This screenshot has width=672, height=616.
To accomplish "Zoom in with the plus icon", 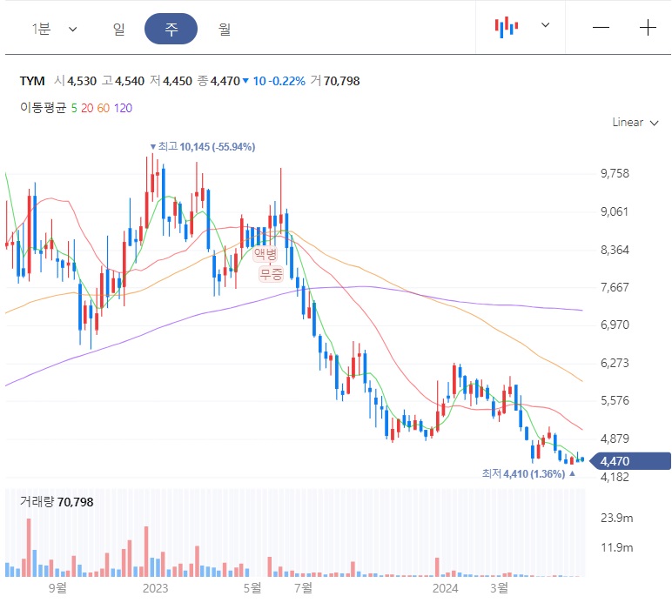I will pyautogui.click(x=648, y=28).
